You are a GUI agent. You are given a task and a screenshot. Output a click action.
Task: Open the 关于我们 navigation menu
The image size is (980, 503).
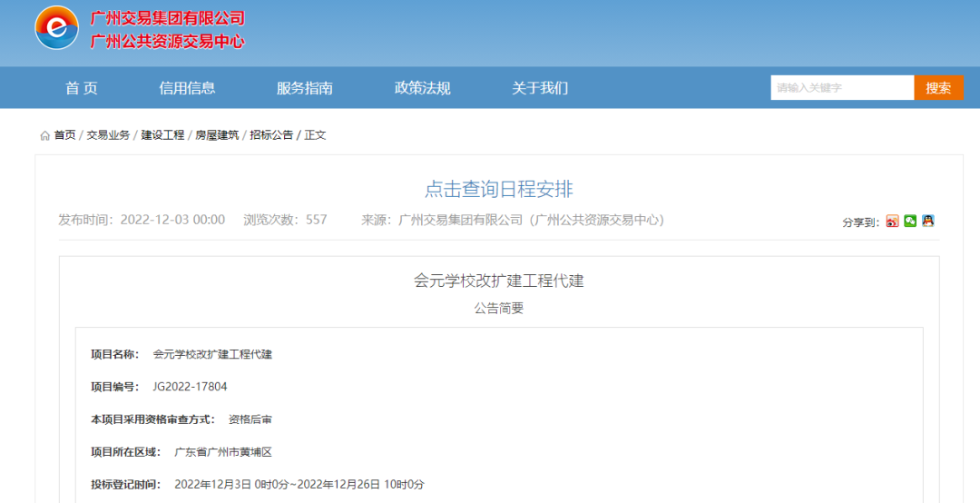[x=540, y=88]
